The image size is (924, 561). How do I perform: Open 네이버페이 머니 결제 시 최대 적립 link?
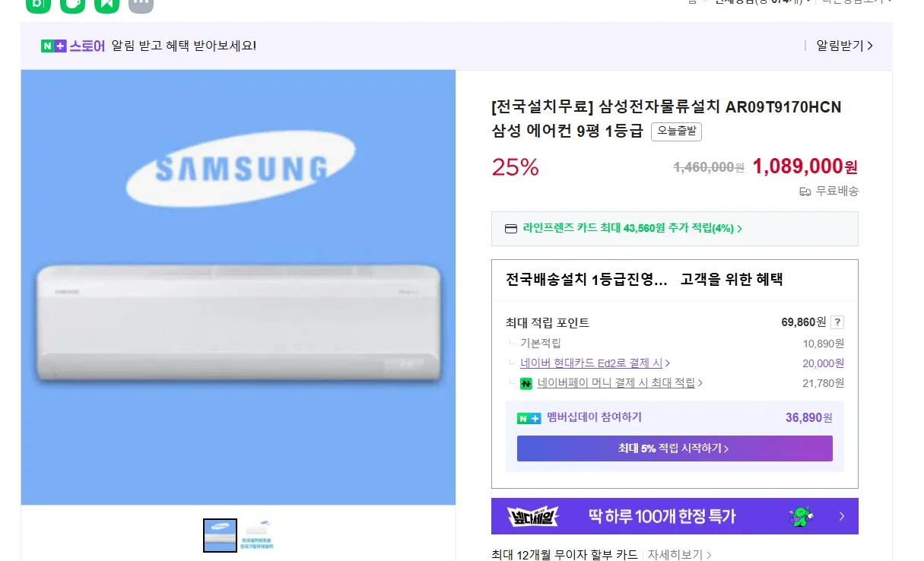[x=620, y=383]
